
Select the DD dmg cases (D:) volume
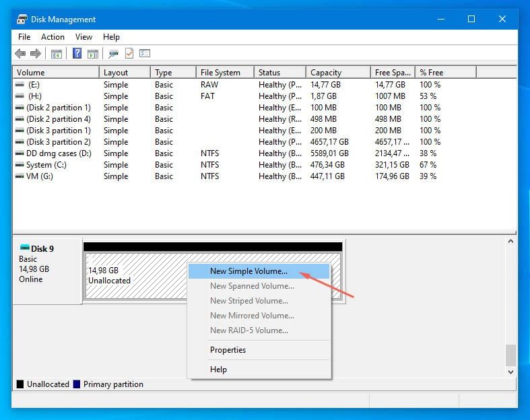[58, 153]
